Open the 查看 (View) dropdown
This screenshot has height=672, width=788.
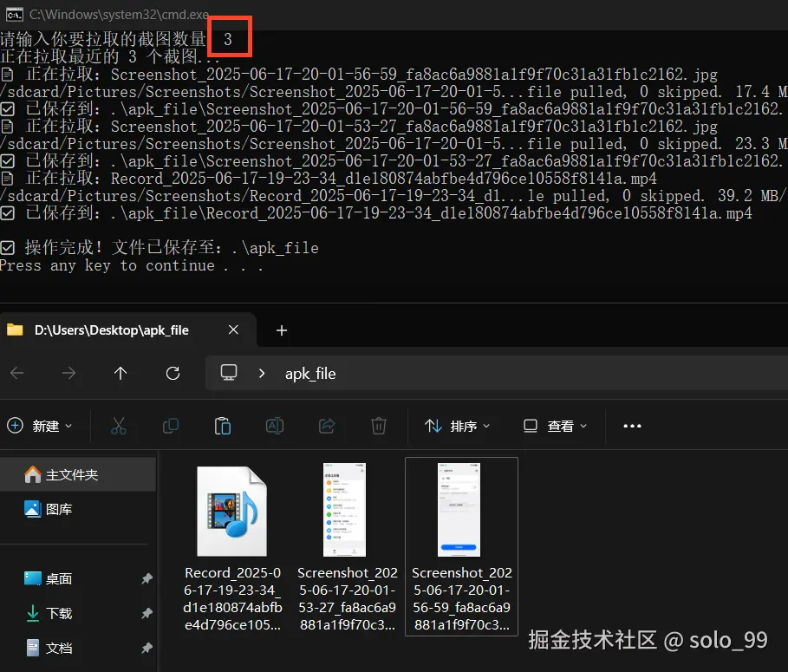tap(555, 426)
